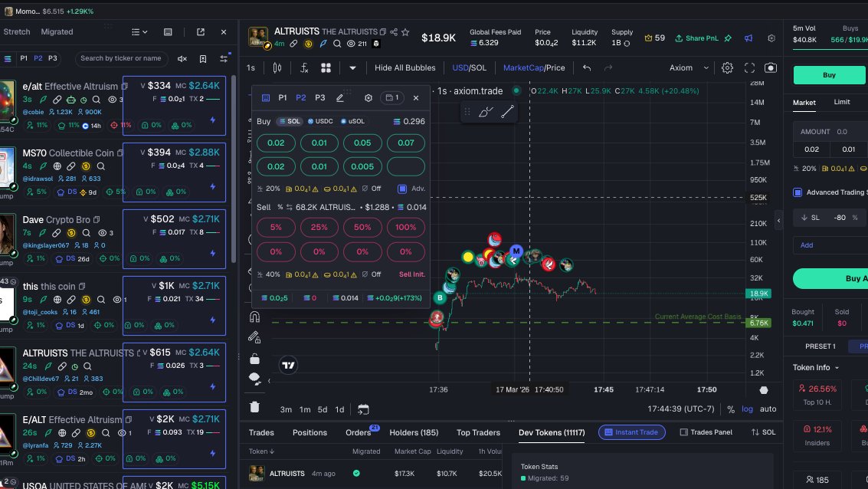Open 1s timeframe selector

point(251,67)
